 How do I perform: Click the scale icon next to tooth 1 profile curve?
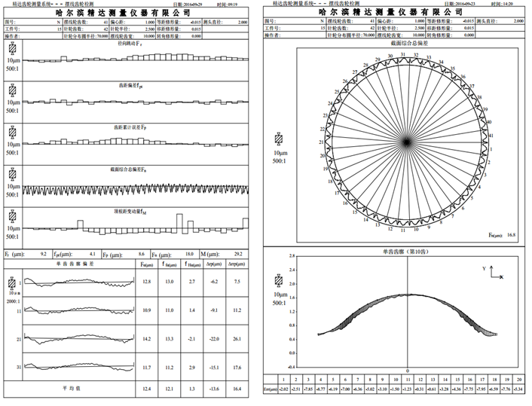(x=11, y=282)
